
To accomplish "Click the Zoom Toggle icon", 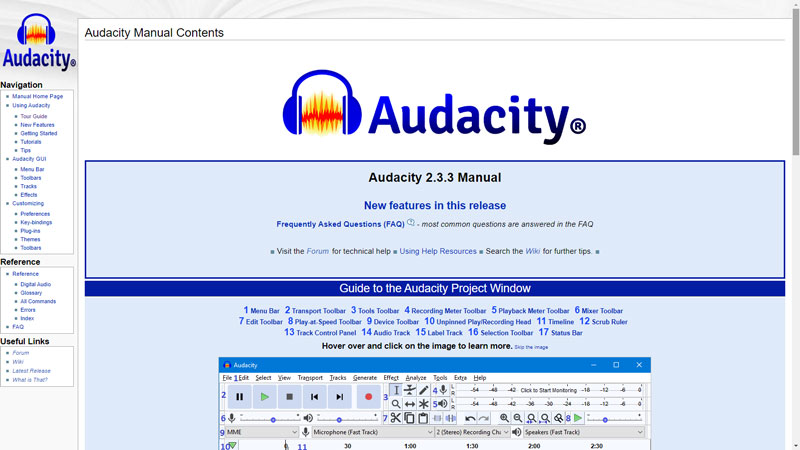I will (559, 418).
